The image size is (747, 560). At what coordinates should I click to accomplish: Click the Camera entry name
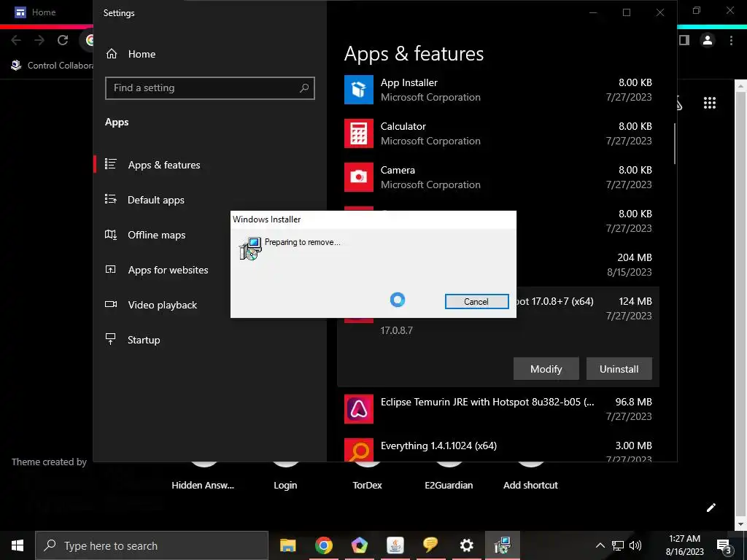pos(398,170)
